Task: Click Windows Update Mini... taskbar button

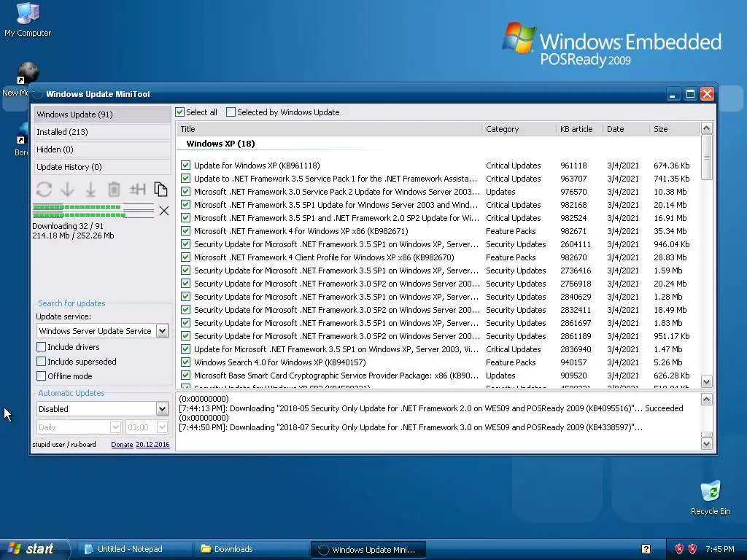Action: [368, 550]
